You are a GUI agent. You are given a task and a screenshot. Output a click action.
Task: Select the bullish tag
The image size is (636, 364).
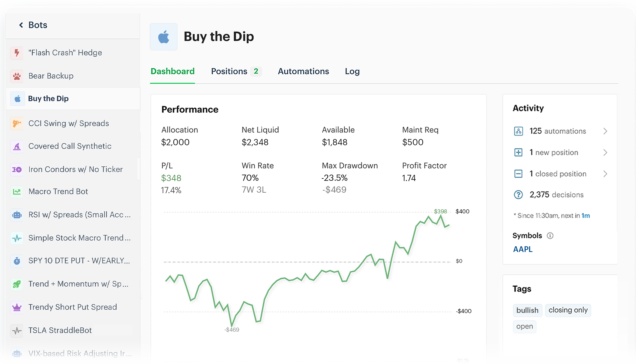pos(527,310)
